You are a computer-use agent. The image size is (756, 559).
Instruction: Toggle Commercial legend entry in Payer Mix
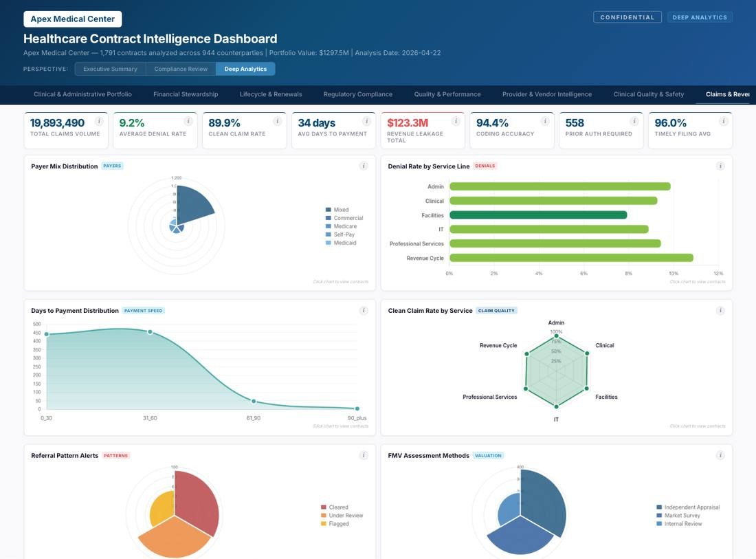click(x=344, y=218)
